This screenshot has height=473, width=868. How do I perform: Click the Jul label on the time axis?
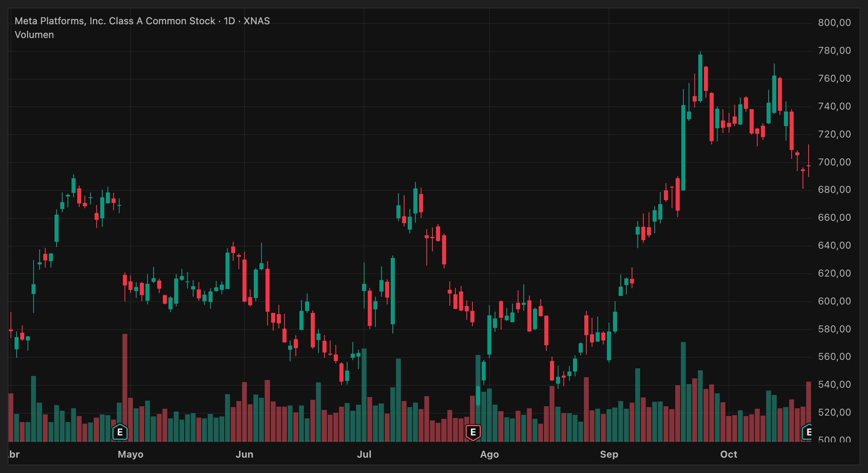[364, 454]
